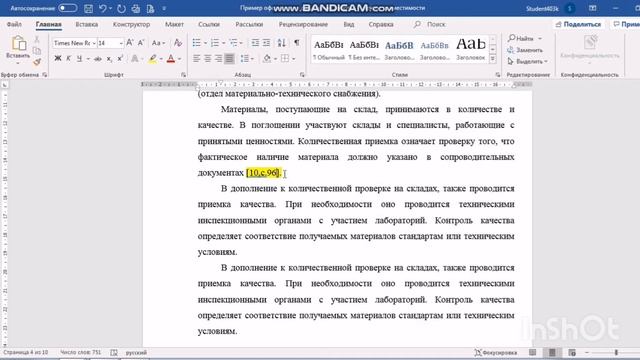Sort text with the A-Z sort icon
Viewport: 640px width, 360px height.
tap(282, 43)
